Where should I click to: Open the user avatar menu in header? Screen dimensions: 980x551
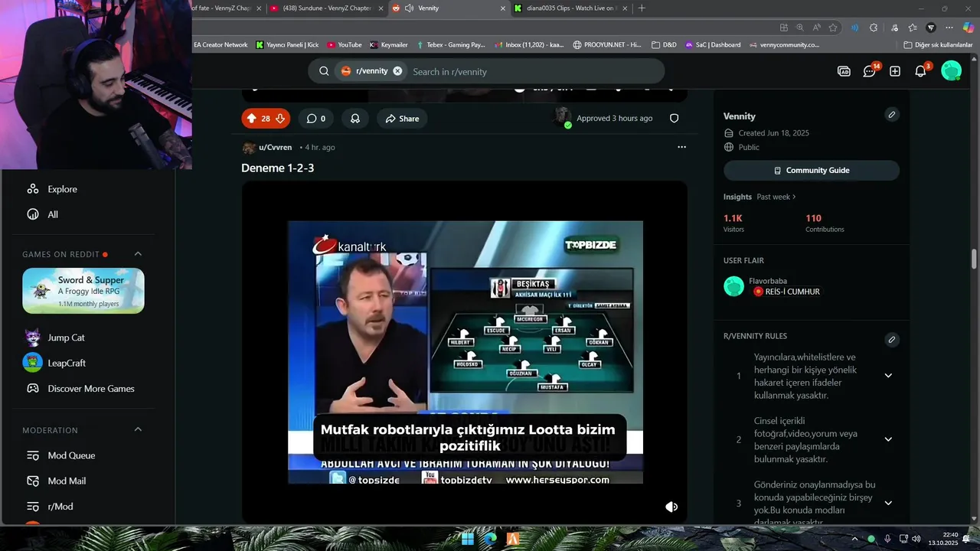pos(951,71)
